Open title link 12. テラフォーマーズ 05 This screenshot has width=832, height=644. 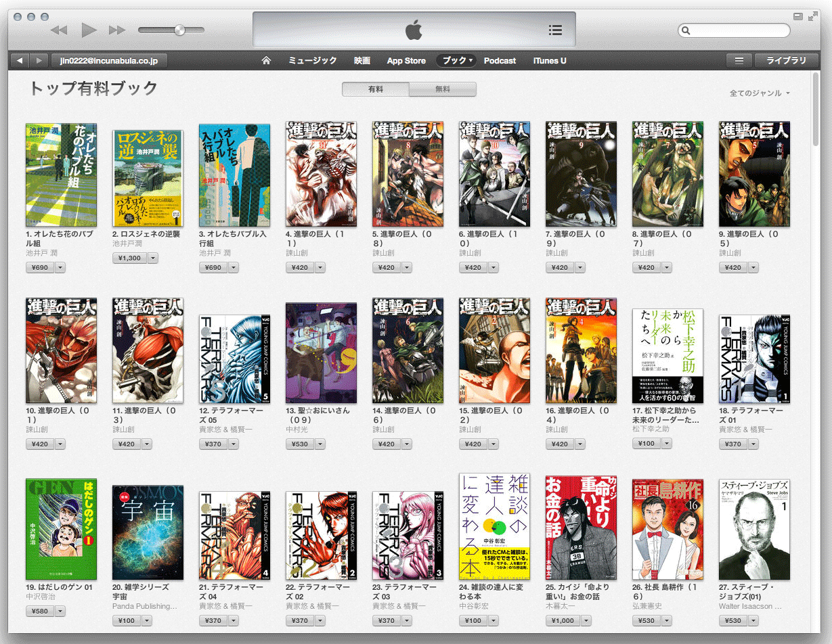(x=232, y=415)
